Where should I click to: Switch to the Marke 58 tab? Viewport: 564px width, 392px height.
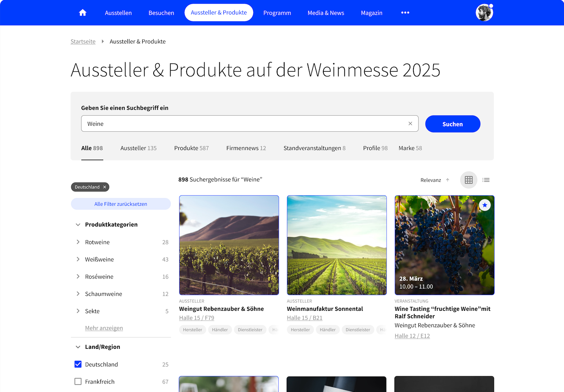click(x=410, y=148)
